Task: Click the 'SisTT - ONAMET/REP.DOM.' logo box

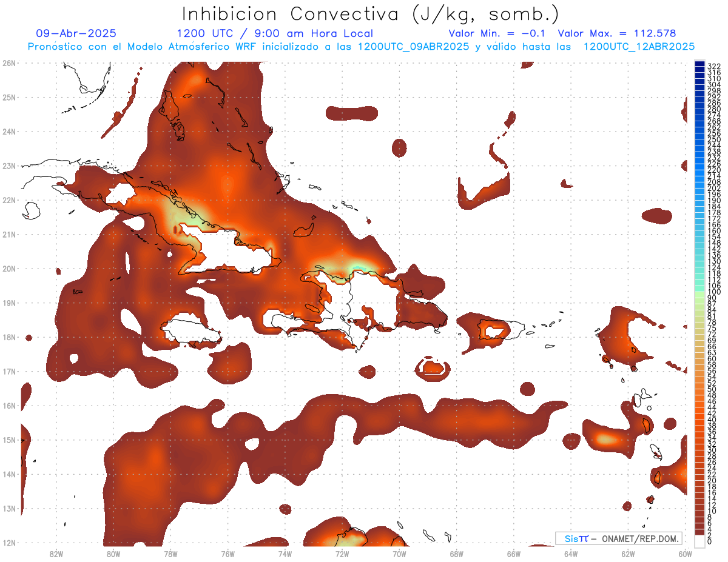Action: (618, 538)
